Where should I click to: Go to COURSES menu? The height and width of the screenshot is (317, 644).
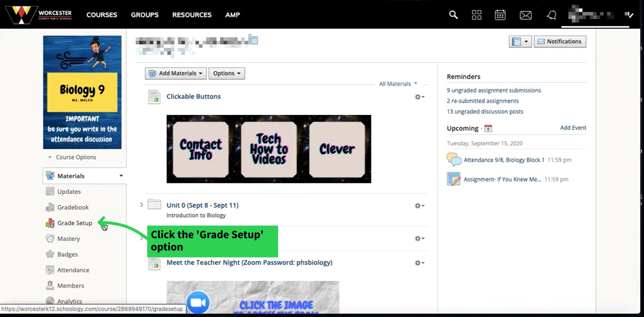pos(102,15)
